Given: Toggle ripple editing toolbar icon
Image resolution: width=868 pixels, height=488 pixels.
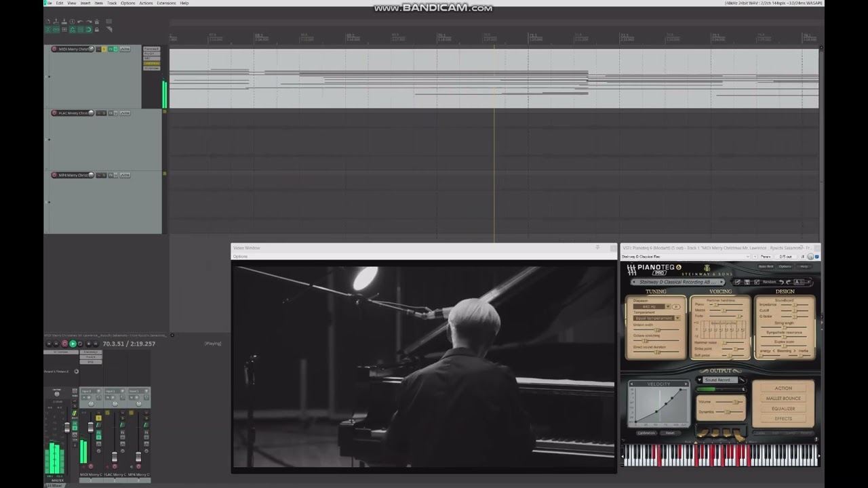Looking at the screenshot, I should pos(64,30).
